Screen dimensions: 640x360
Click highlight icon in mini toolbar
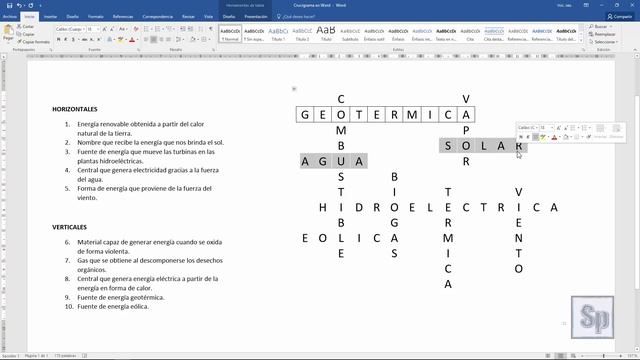[543, 137]
